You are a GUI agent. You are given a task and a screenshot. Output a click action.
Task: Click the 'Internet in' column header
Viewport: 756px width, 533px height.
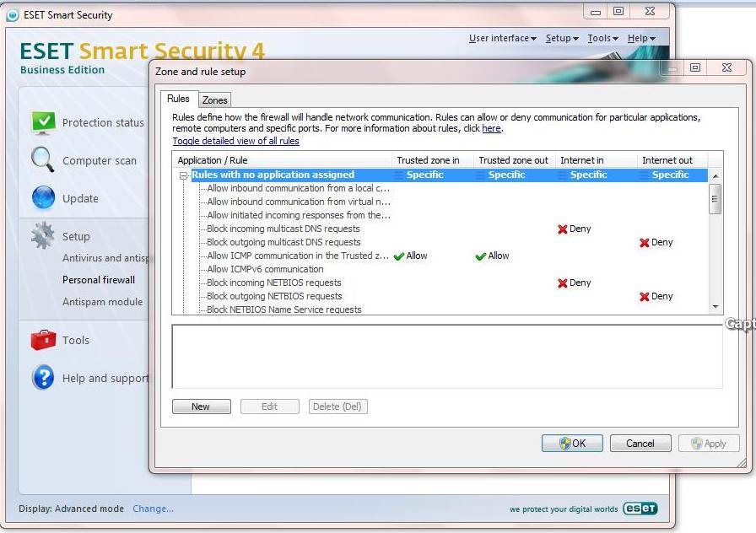point(597,160)
